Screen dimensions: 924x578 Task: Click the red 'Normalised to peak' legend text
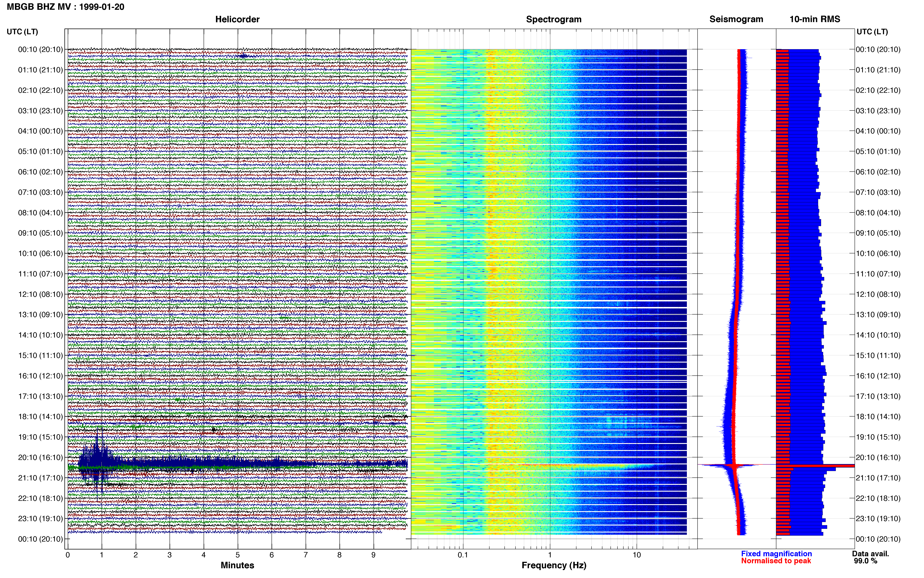(x=776, y=561)
